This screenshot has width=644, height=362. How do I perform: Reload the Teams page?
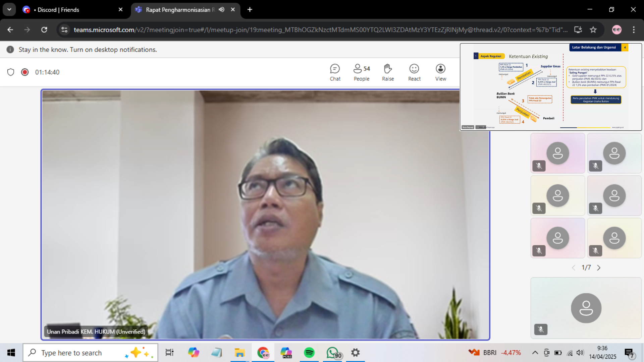click(x=44, y=30)
